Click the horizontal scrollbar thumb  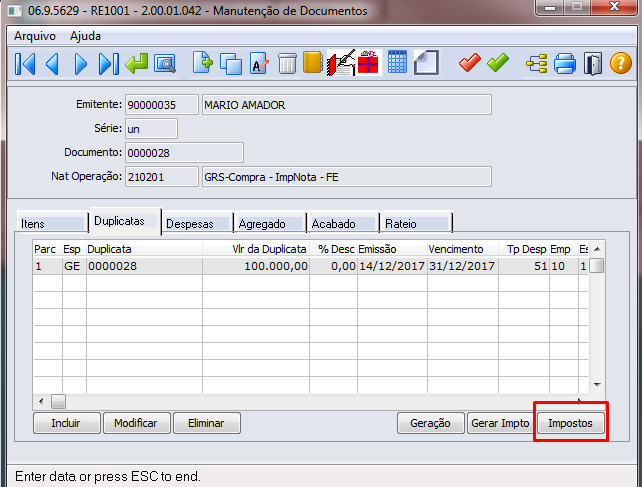(x=58, y=401)
